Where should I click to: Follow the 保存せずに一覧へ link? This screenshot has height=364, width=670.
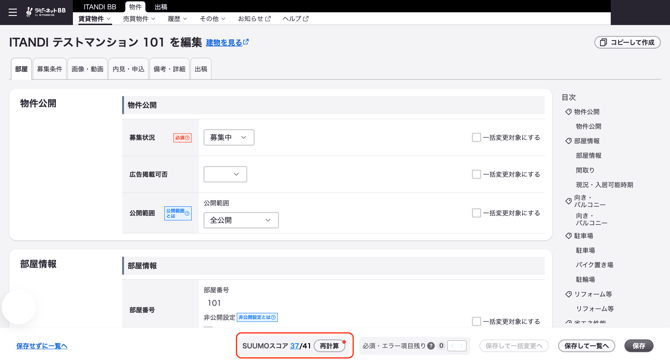42,346
